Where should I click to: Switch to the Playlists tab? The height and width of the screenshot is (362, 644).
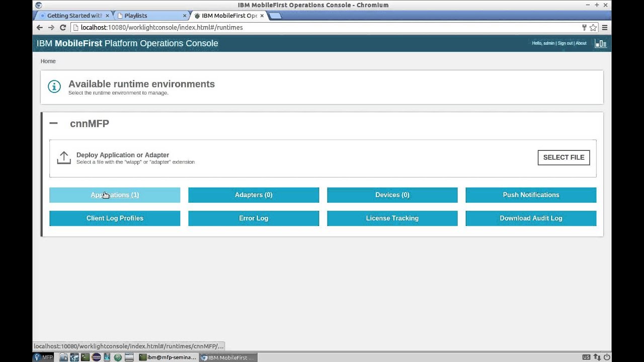(151, 16)
